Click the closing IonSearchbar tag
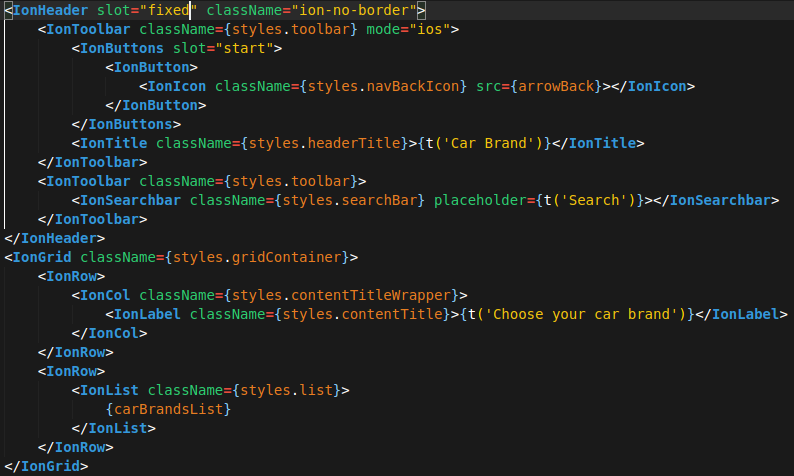Viewport: 794px width, 476px height. (x=717, y=200)
